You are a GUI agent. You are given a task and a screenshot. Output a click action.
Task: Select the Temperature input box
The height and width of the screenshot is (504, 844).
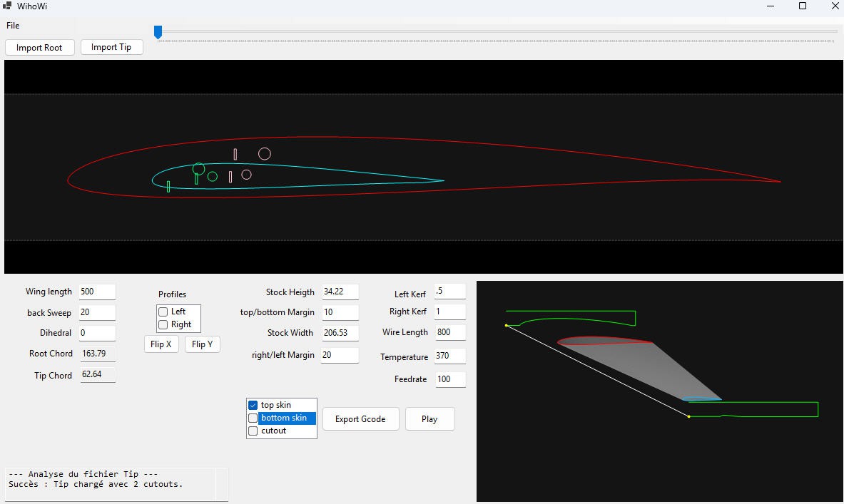[449, 356]
